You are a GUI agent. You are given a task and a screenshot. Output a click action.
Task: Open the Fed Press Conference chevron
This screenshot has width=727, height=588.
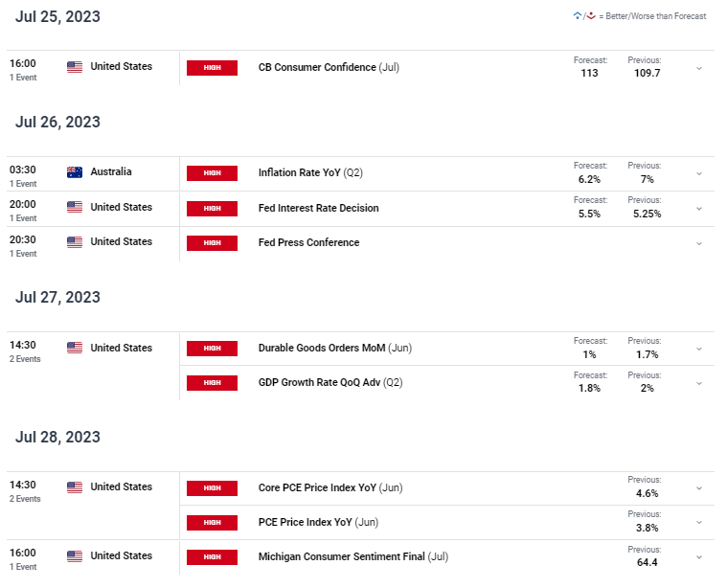699,243
